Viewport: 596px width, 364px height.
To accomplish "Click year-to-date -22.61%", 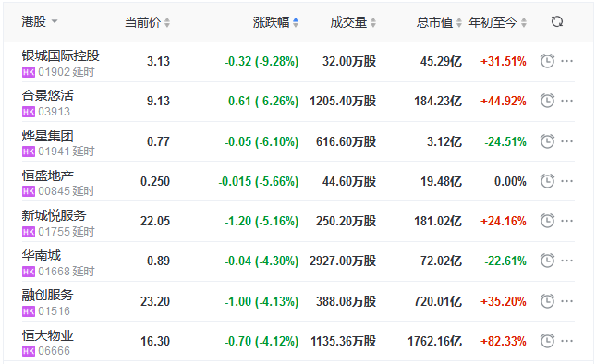I will point(505,261).
